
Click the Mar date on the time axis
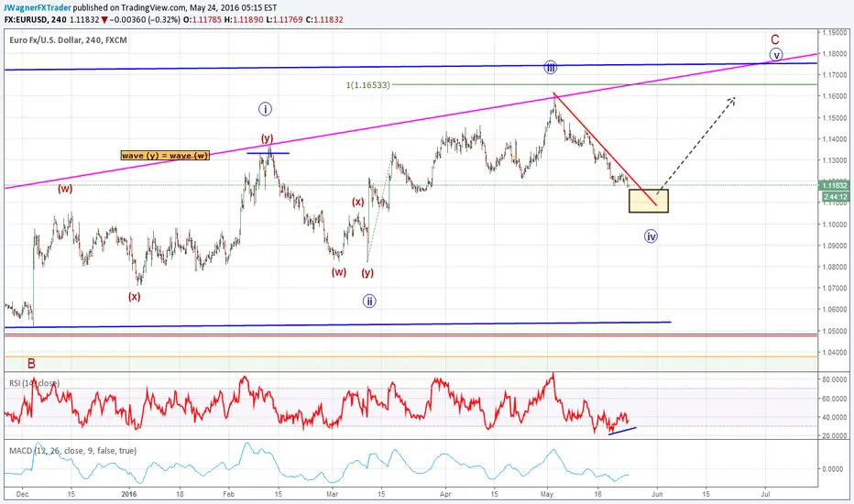(x=332, y=494)
